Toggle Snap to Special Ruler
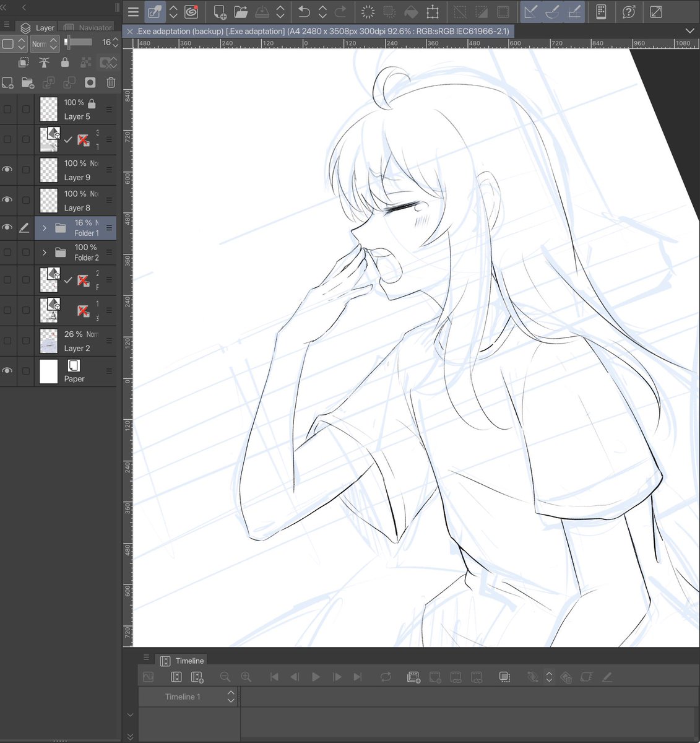Image resolution: width=700 pixels, height=743 pixels. [553, 12]
